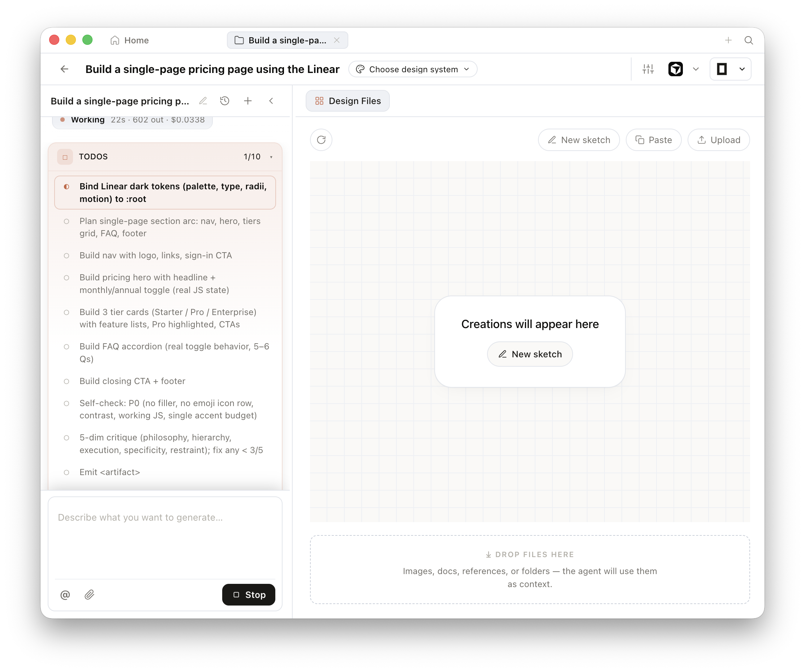Open conversation history clock icon

pos(225,101)
